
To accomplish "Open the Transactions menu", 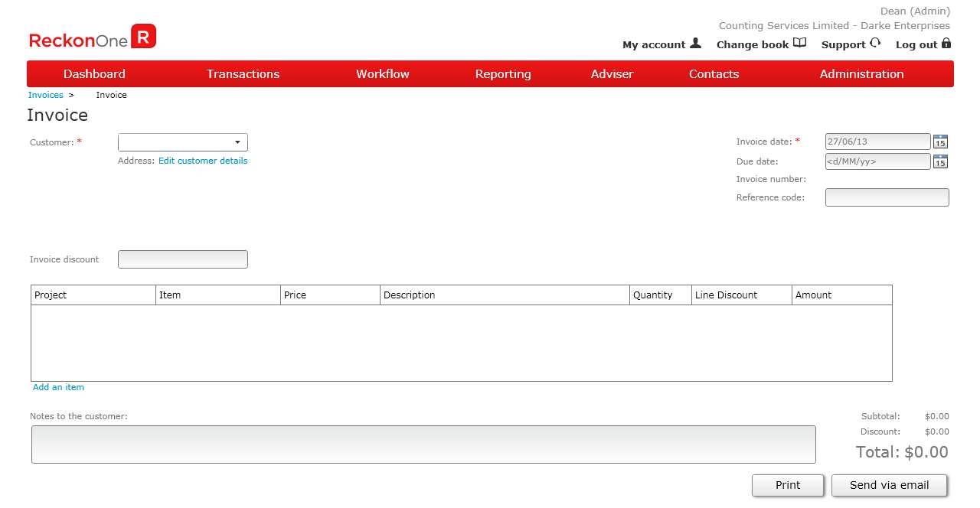I will click(243, 74).
